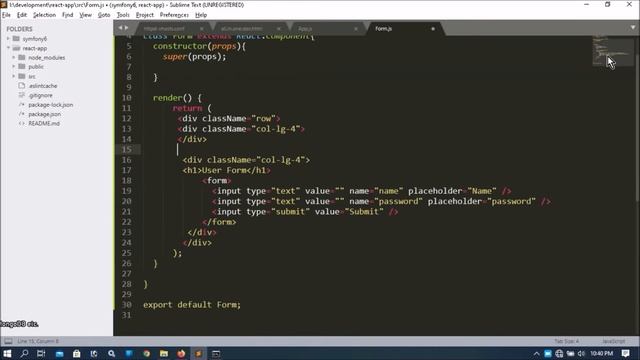The height and width of the screenshot is (360, 640).
Task: Open the volume tray icon
Action: coord(581,353)
